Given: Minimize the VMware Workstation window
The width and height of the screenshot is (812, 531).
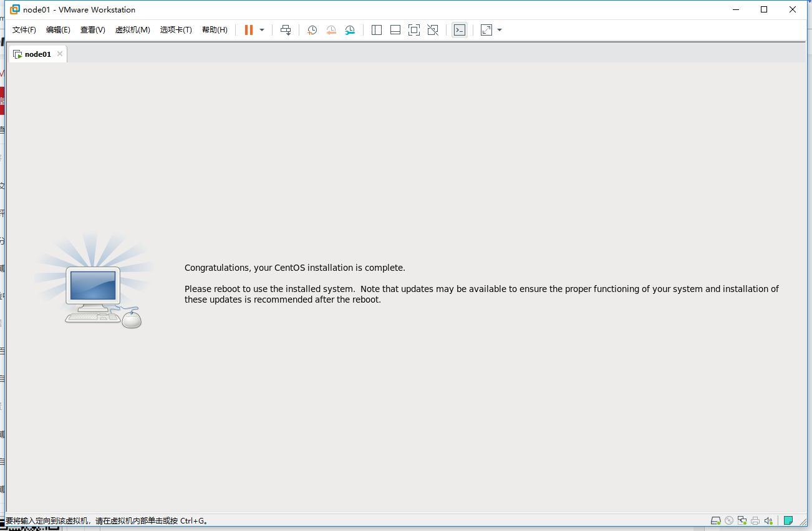Looking at the screenshot, I should click(735, 9).
